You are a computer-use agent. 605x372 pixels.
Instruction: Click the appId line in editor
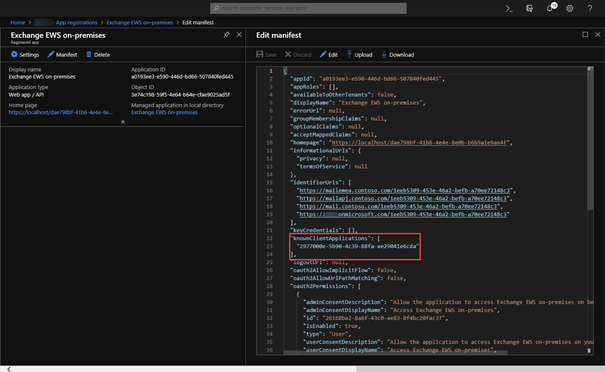coord(367,79)
